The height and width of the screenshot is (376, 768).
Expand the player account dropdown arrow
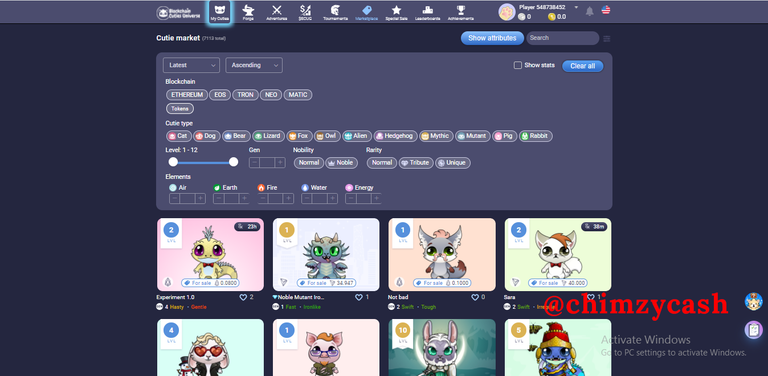pos(576,7)
